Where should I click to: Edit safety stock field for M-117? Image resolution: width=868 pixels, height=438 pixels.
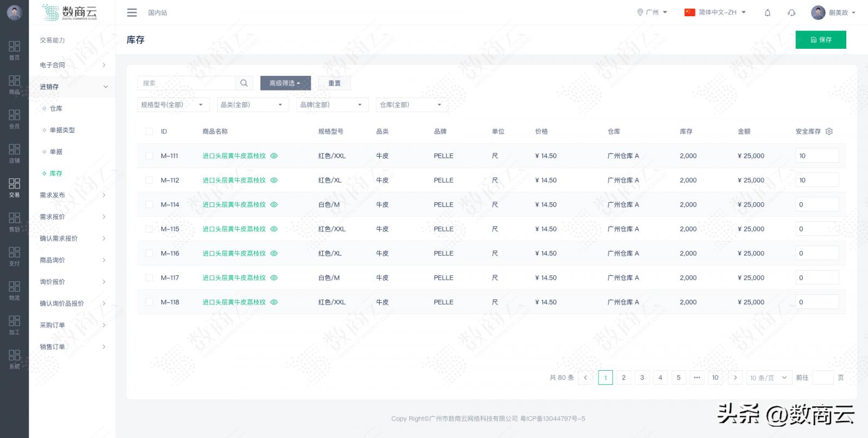tap(817, 278)
